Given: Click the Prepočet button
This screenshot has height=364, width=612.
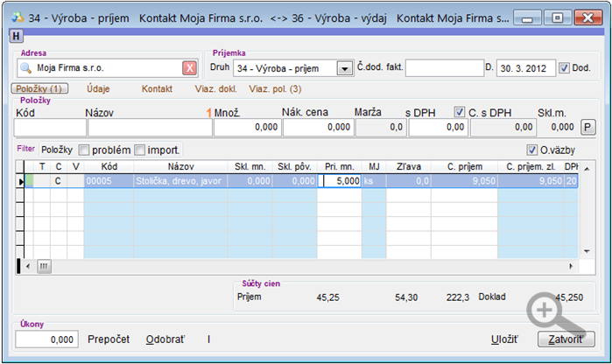Looking at the screenshot, I should tap(109, 339).
